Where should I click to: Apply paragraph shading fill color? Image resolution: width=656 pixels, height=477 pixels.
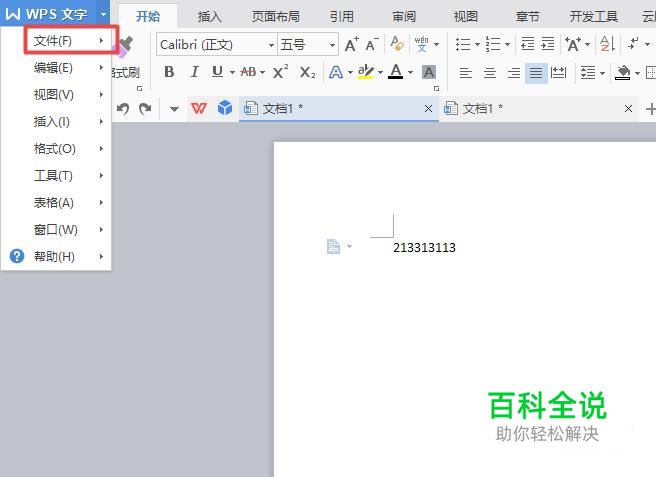(623, 73)
